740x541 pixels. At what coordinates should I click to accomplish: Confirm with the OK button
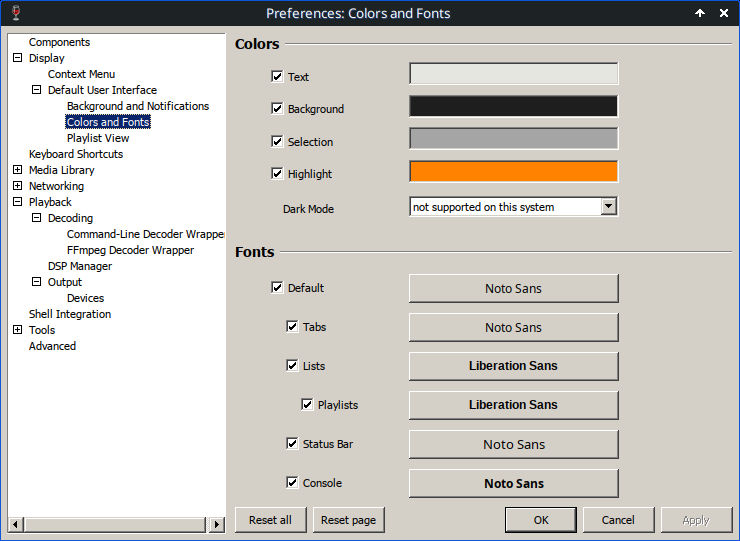pos(540,520)
